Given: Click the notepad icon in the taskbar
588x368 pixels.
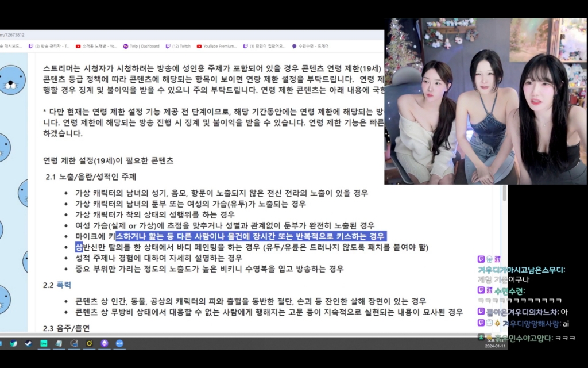Looking at the screenshot, I should click(59, 343).
